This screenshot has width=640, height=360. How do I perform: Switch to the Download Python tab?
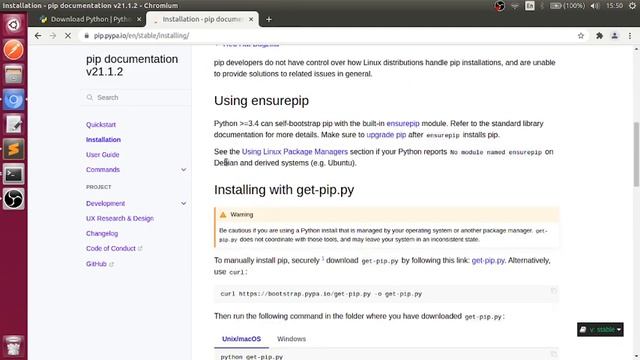tap(91, 19)
